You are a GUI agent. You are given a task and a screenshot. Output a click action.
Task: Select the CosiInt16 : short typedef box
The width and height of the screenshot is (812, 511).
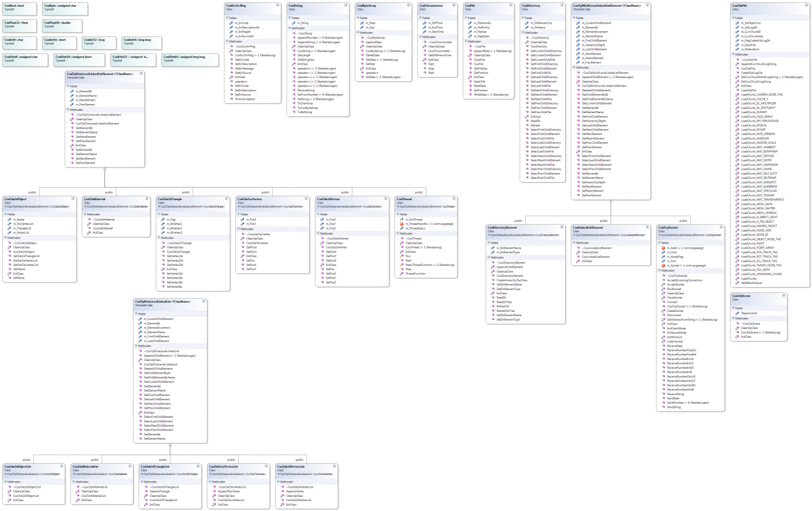[59, 42]
